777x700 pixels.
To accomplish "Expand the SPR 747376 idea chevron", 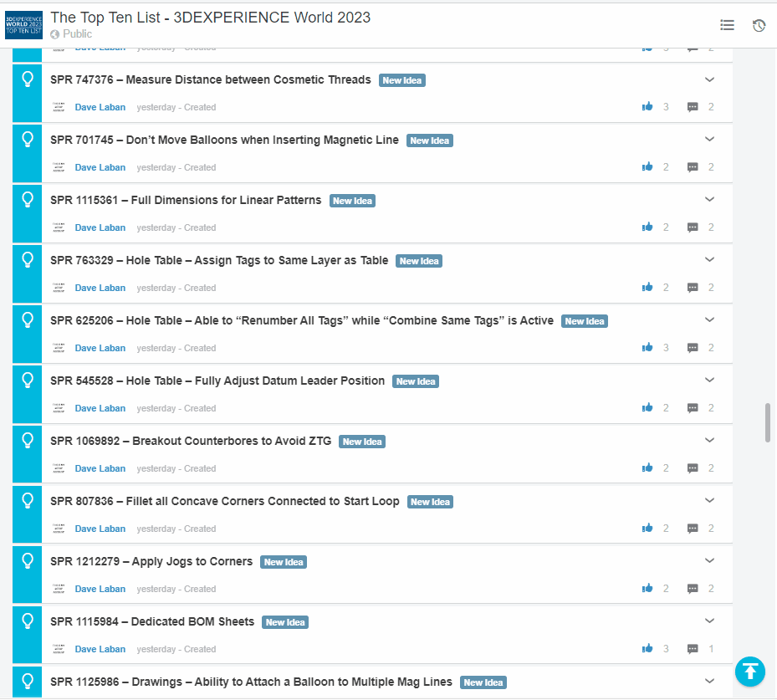I will point(709,80).
